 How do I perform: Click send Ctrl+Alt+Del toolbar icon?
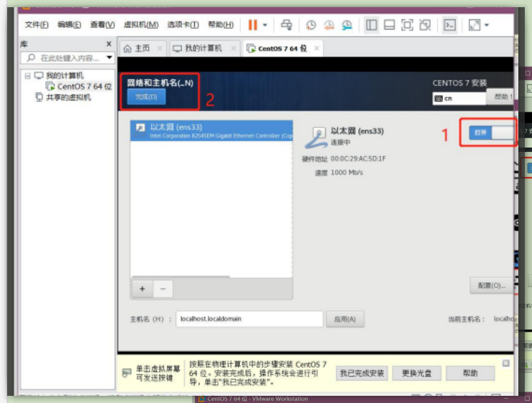coord(286,24)
